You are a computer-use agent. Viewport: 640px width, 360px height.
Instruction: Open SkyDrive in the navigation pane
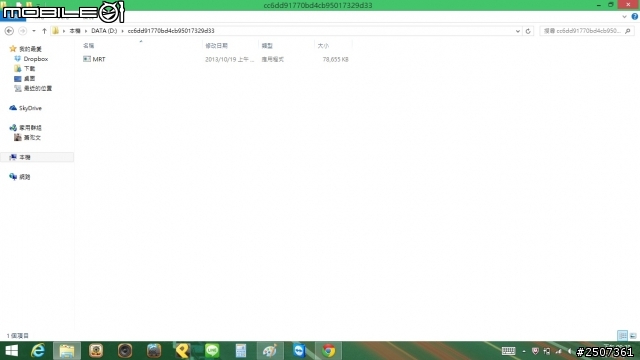[x=30, y=108]
